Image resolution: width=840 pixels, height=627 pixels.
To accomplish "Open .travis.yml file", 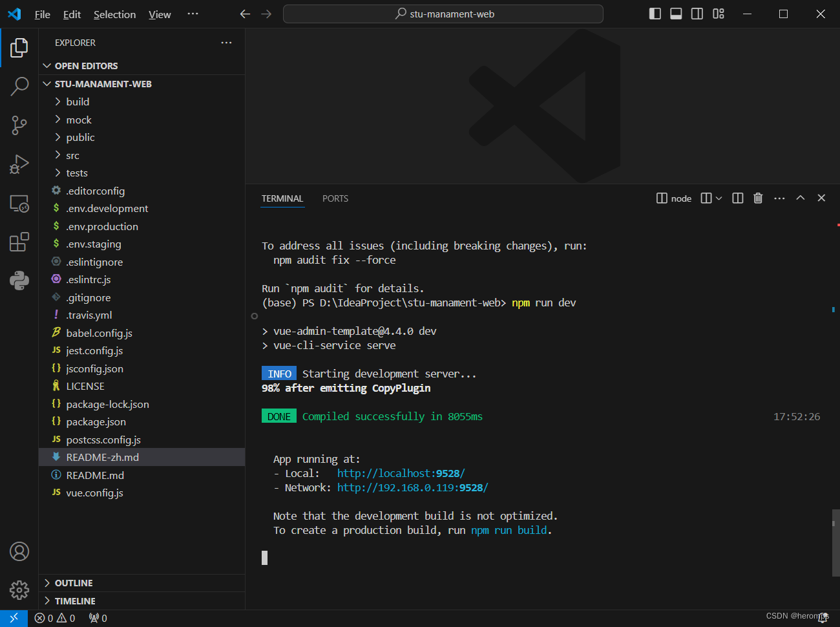I will [x=142, y=315].
